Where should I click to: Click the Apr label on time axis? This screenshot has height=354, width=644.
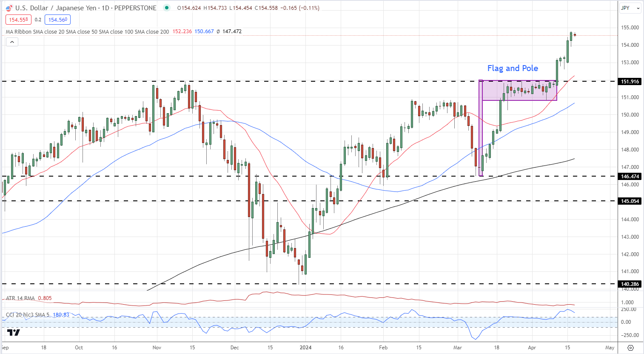532,348
